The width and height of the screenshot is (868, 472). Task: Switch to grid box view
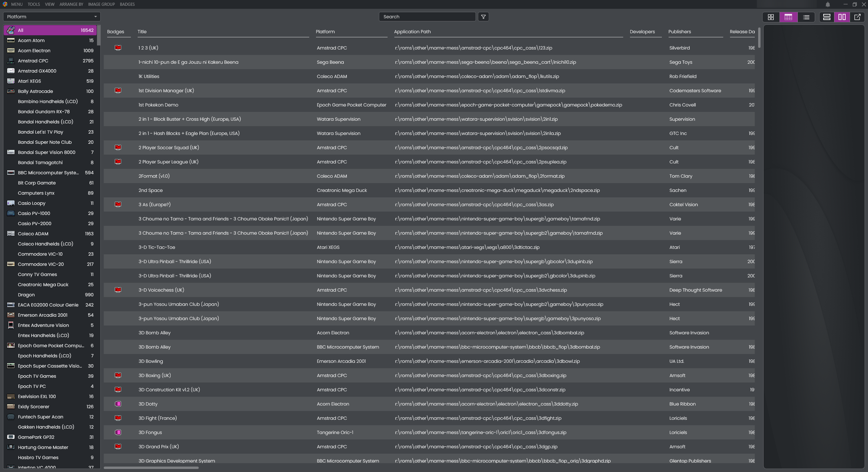[x=771, y=17]
